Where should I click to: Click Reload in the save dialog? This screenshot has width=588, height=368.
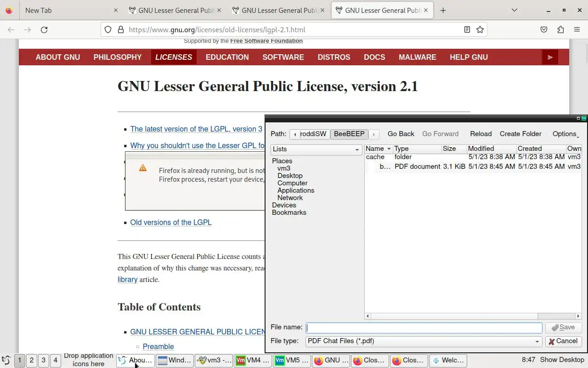[481, 134]
